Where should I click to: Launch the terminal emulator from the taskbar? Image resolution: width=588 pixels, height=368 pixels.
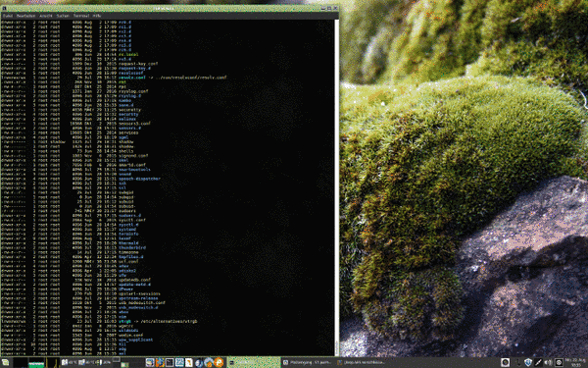(x=170, y=362)
